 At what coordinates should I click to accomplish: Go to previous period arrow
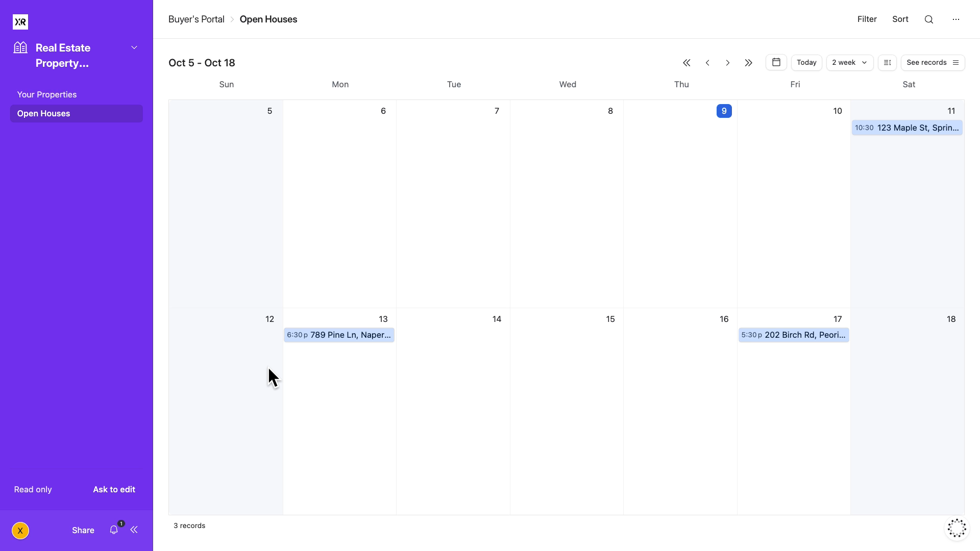pos(707,63)
